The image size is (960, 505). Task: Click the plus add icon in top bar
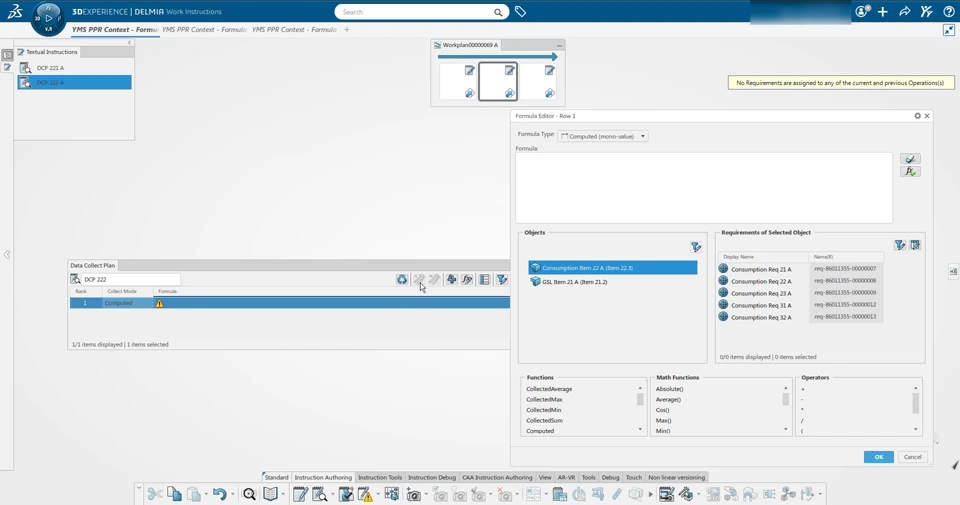pos(883,12)
